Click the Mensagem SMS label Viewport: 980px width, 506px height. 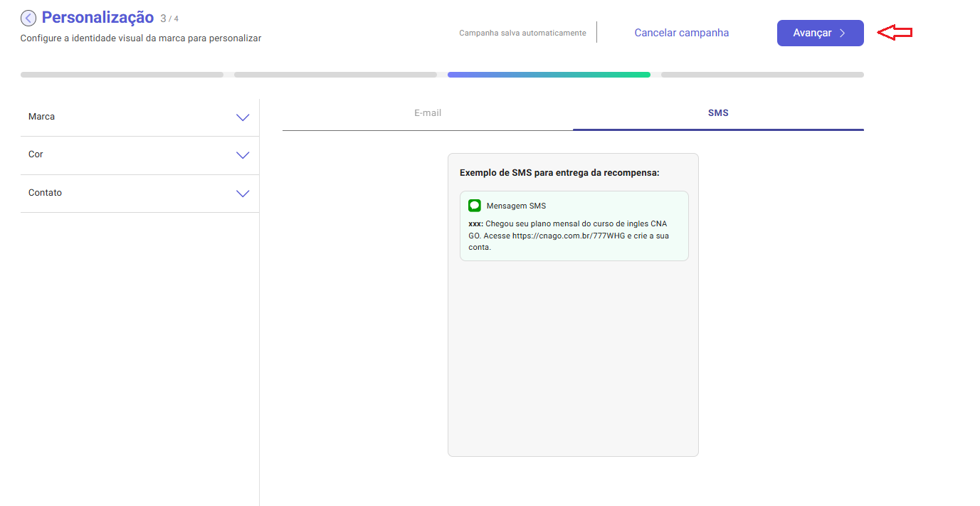516,206
